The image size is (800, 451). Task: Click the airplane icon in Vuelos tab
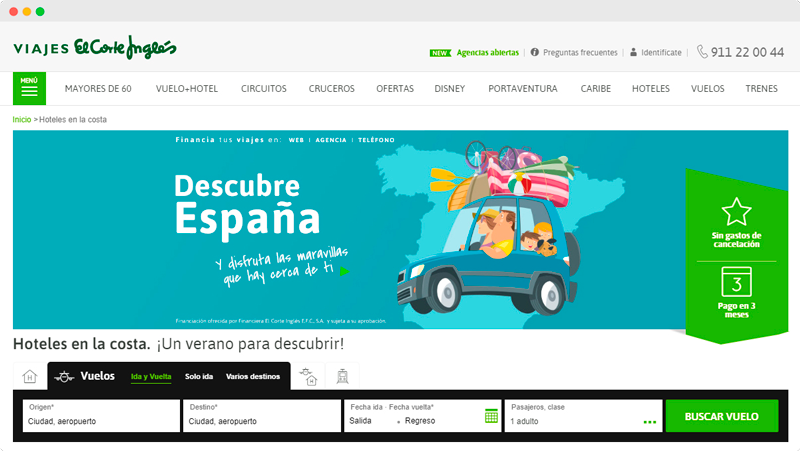tap(64, 377)
